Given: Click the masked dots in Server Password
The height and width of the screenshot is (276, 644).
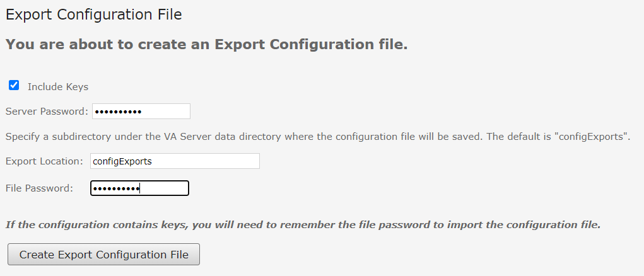Looking at the screenshot, I should click(117, 112).
